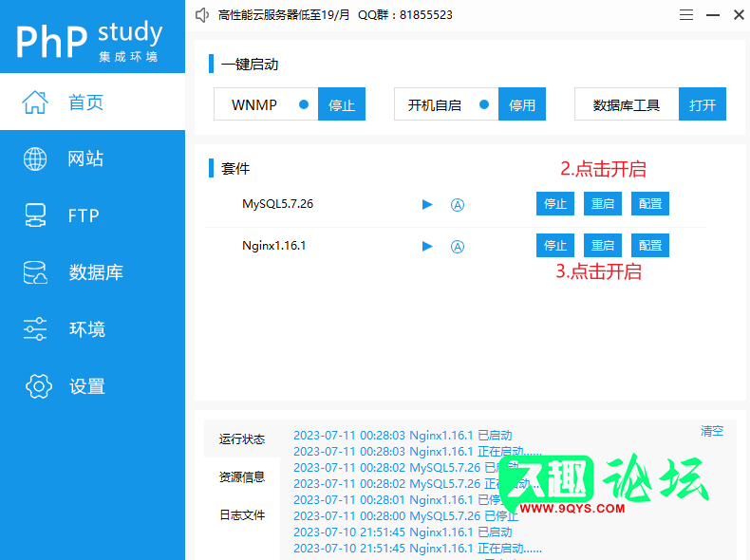Click the home icon beside 首页
The width and height of the screenshot is (750, 560).
click(x=35, y=102)
